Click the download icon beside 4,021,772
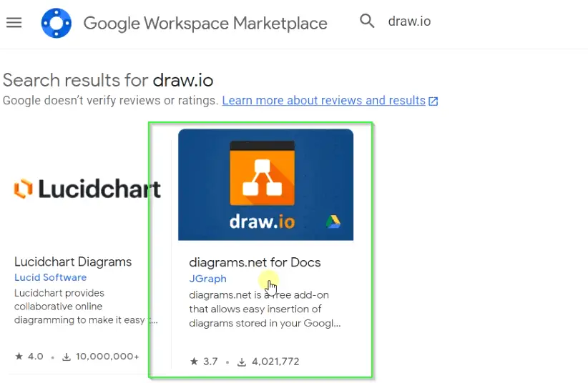588x383 pixels. point(242,362)
